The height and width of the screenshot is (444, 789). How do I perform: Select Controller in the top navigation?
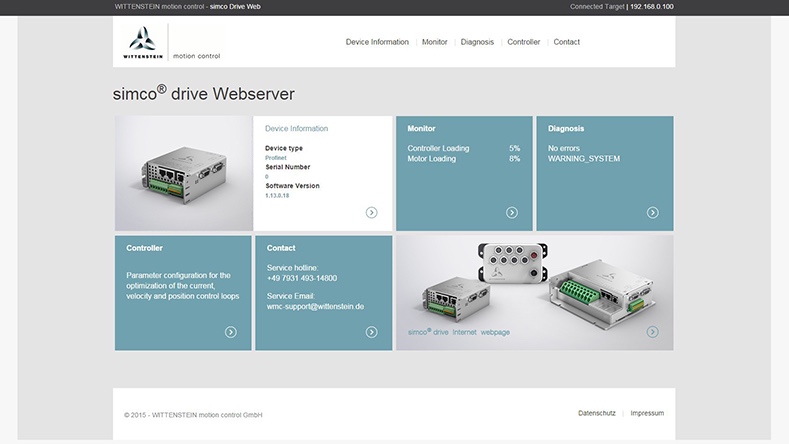click(x=523, y=42)
